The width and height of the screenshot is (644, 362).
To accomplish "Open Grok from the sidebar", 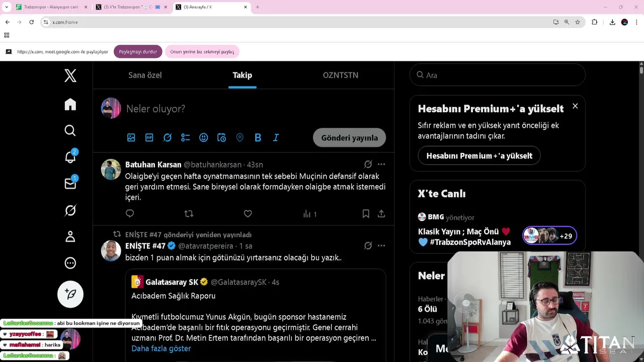I will 70,210.
